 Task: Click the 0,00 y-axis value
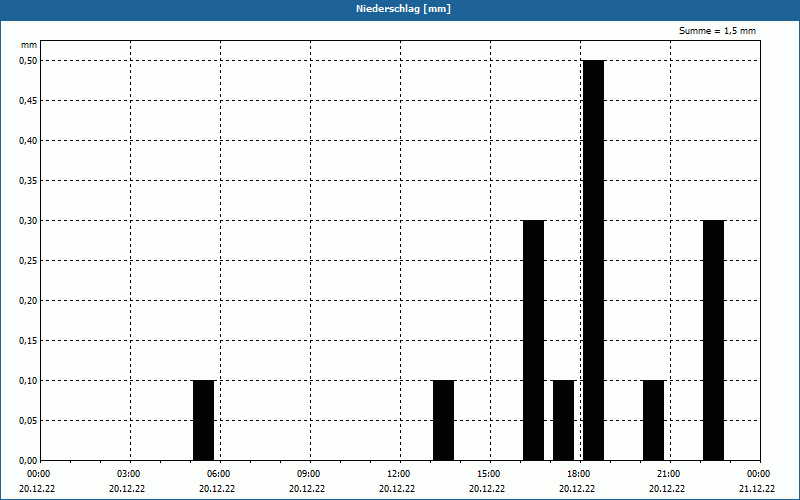click(x=28, y=460)
